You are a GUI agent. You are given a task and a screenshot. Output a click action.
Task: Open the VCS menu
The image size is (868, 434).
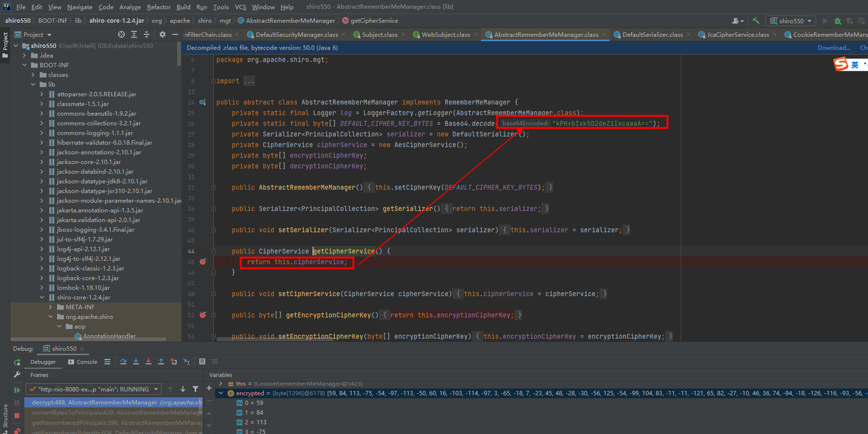(x=240, y=7)
